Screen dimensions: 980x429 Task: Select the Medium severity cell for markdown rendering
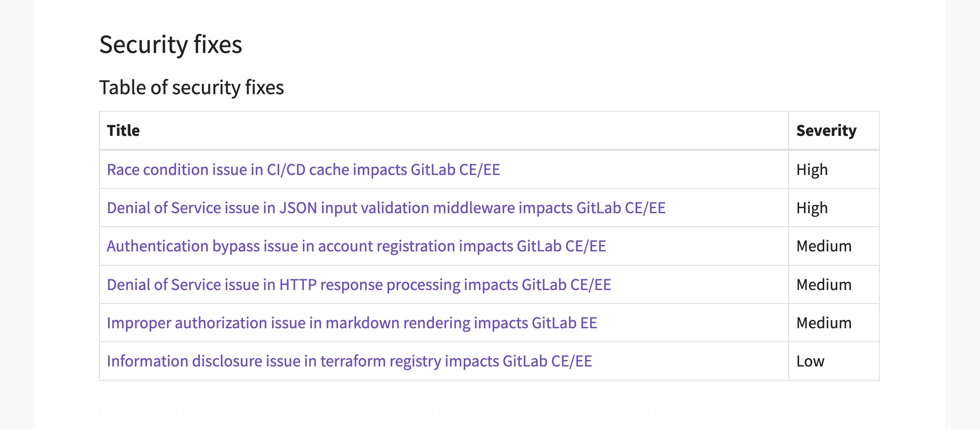click(x=823, y=323)
